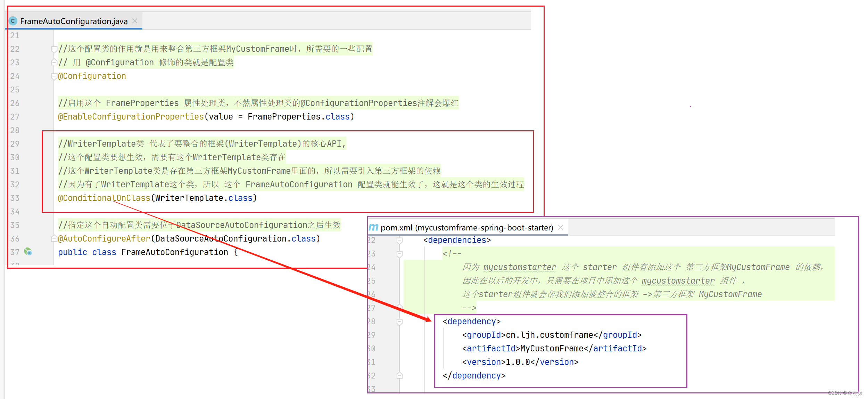Click the Maven icon on pom.xml tab

373,228
